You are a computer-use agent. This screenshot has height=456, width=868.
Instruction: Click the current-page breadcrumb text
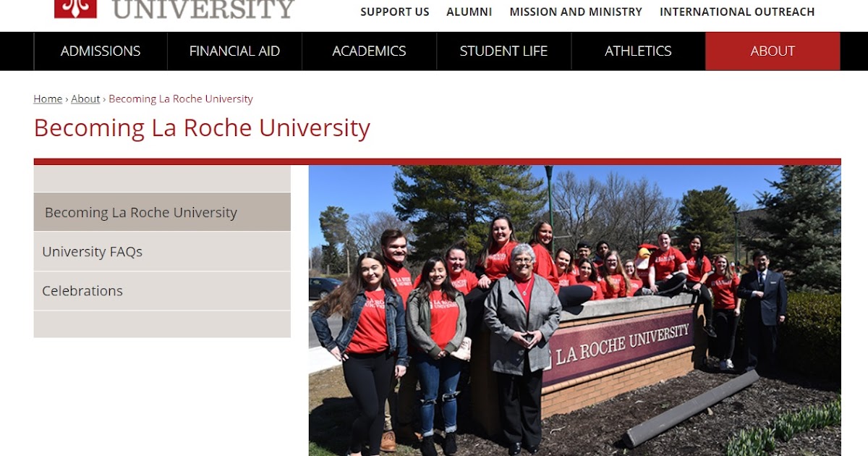pyautogui.click(x=181, y=98)
